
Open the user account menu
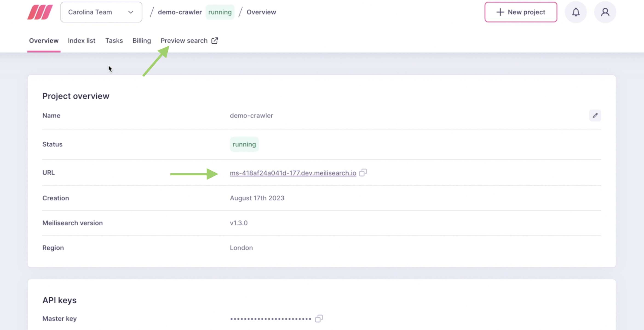tap(605, 12)
